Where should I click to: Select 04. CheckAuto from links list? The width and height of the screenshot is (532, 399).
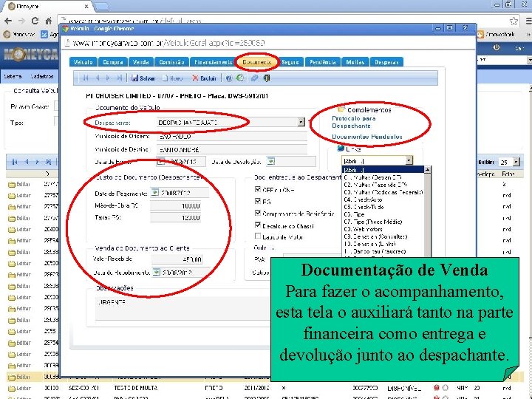[363, 199]
